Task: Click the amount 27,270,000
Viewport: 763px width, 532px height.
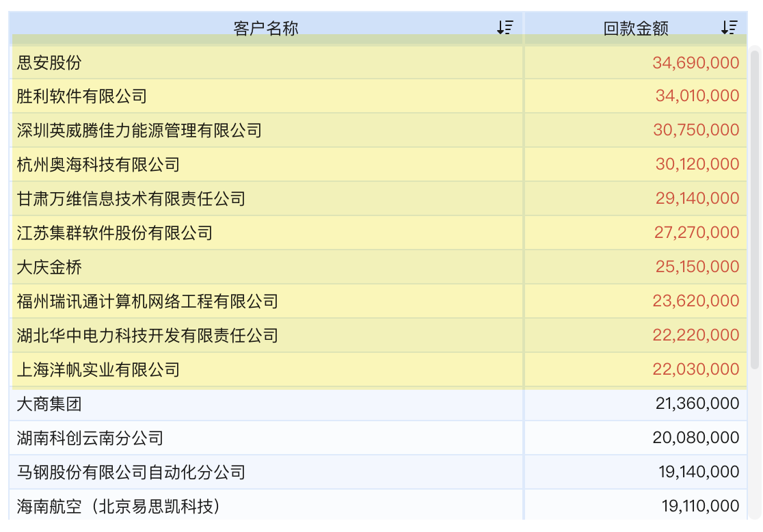Action: [697, 232]
